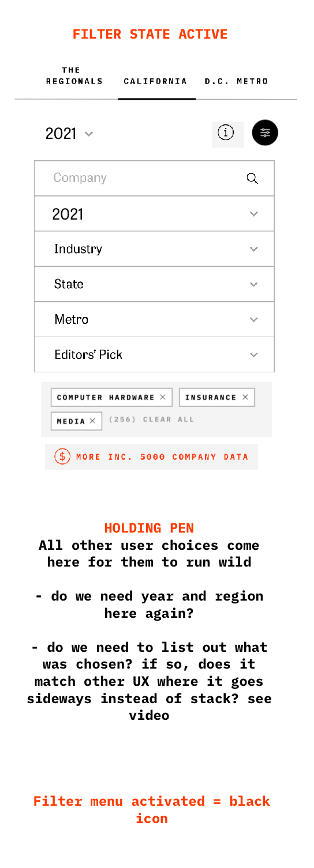
Task: Remove the Media filter tag
Action: pyautogui.click(x=93, y=421)
